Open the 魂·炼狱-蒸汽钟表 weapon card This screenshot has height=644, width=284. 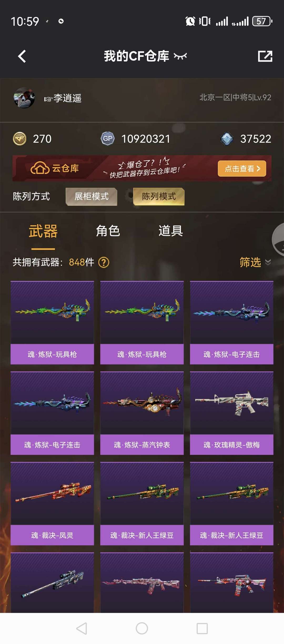pos(142,413)
